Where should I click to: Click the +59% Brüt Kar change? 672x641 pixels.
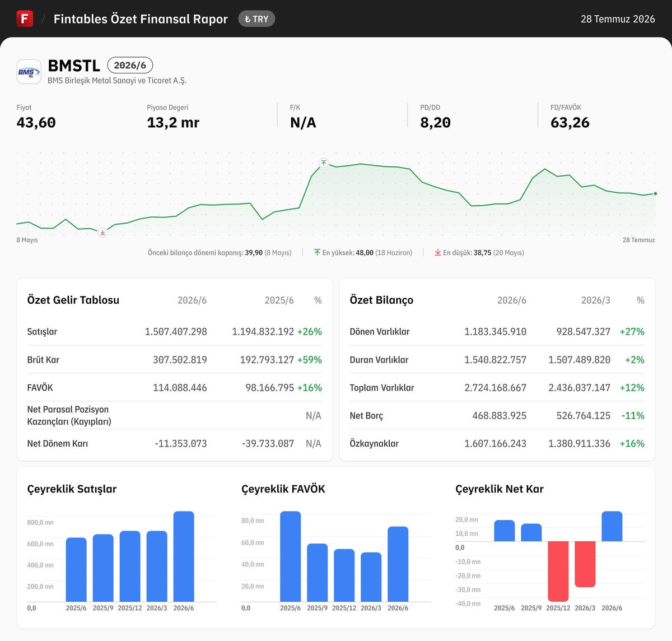click(310, 360)
